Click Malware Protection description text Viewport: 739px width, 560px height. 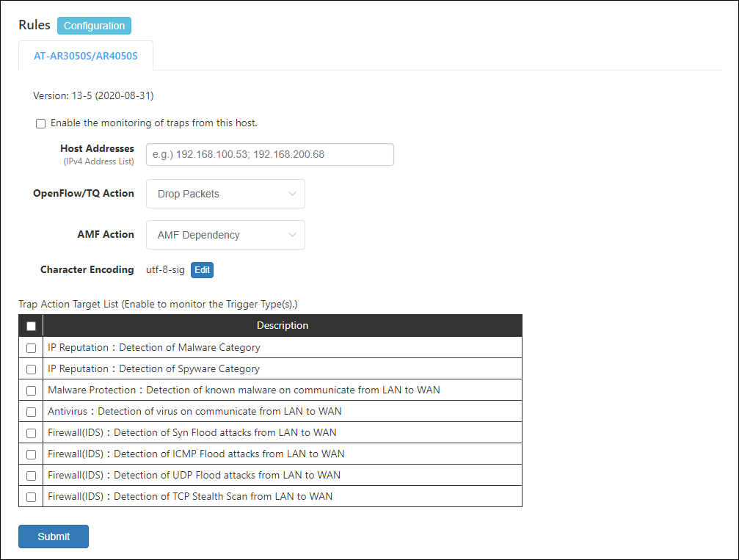[x=244, y=390]
